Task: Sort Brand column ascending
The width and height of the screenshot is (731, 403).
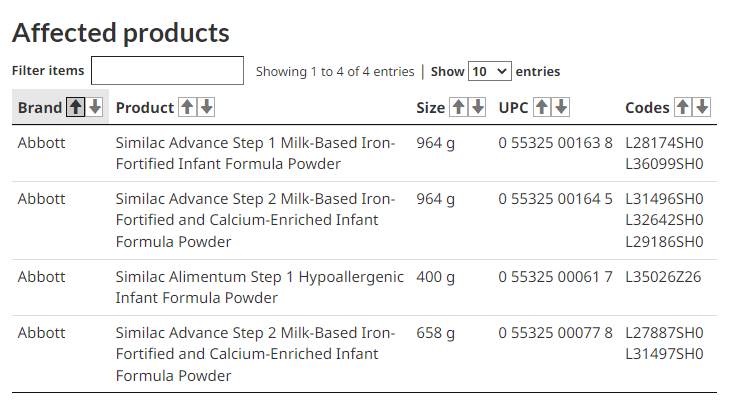Action: (x=76, y=107)
